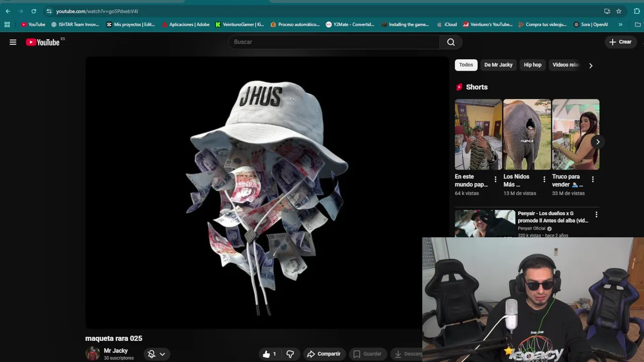Viewport: 644px width, 362px height.
Task: Click the '30 suscriptores' subscriber count
Action: coord(119,358)
